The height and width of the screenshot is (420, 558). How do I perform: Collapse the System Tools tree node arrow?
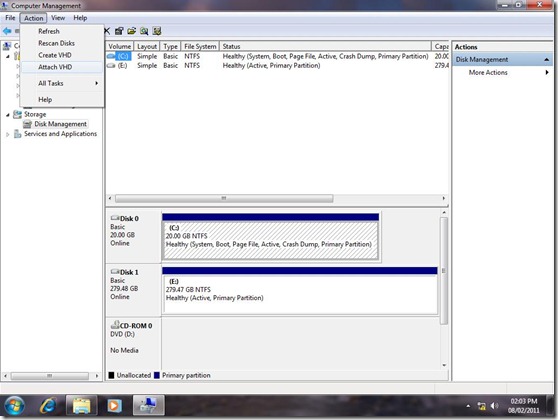coord(8,56)
